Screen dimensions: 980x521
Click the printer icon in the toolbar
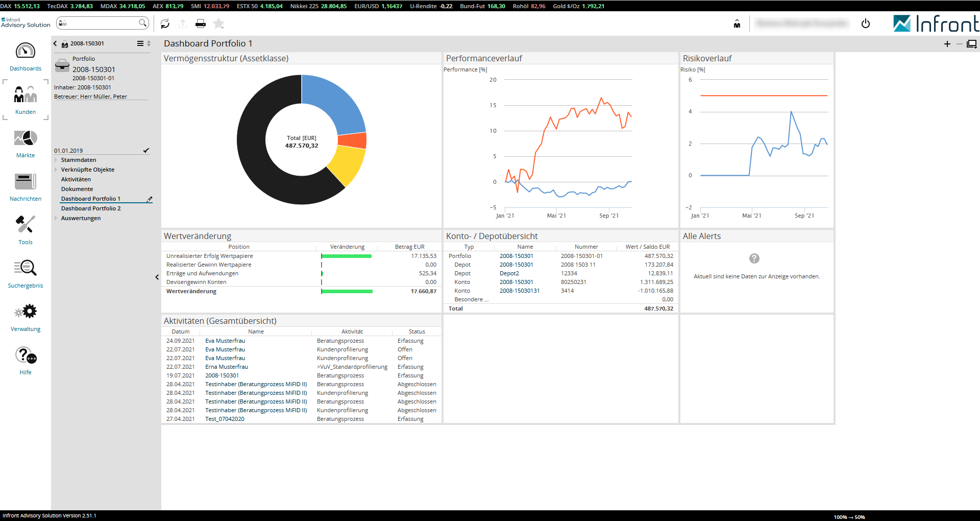[x=201, y=23]
